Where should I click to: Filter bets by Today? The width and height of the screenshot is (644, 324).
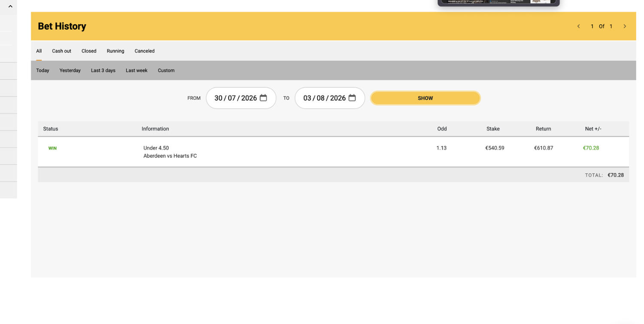click(x=43, y=70)
